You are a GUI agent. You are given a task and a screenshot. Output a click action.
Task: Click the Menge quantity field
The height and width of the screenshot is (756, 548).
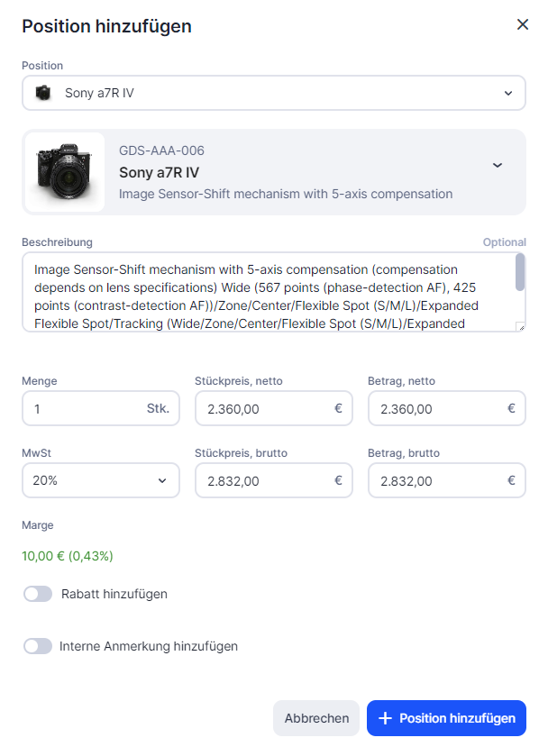pos(101,408)
